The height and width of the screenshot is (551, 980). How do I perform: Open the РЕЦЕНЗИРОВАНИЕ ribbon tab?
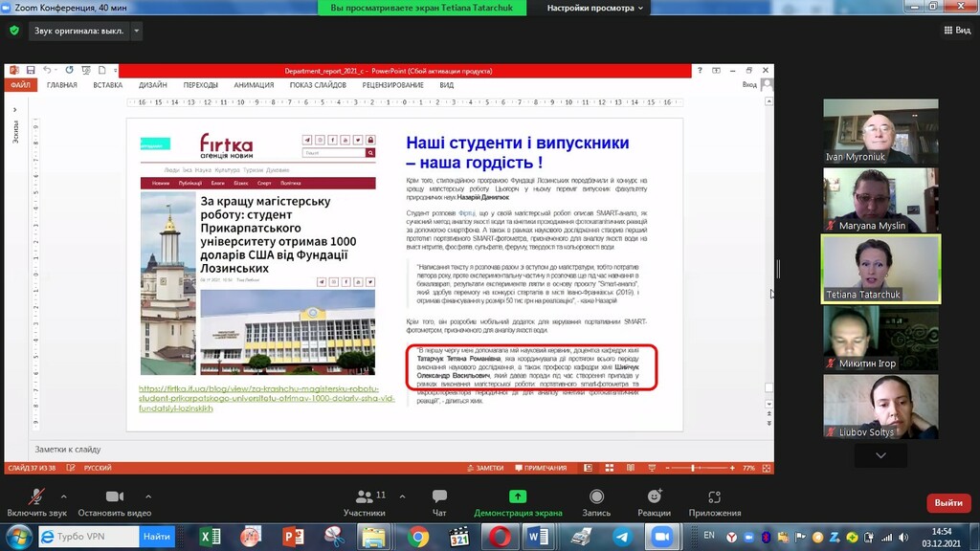pyautogui.click(x=392, y=85)
